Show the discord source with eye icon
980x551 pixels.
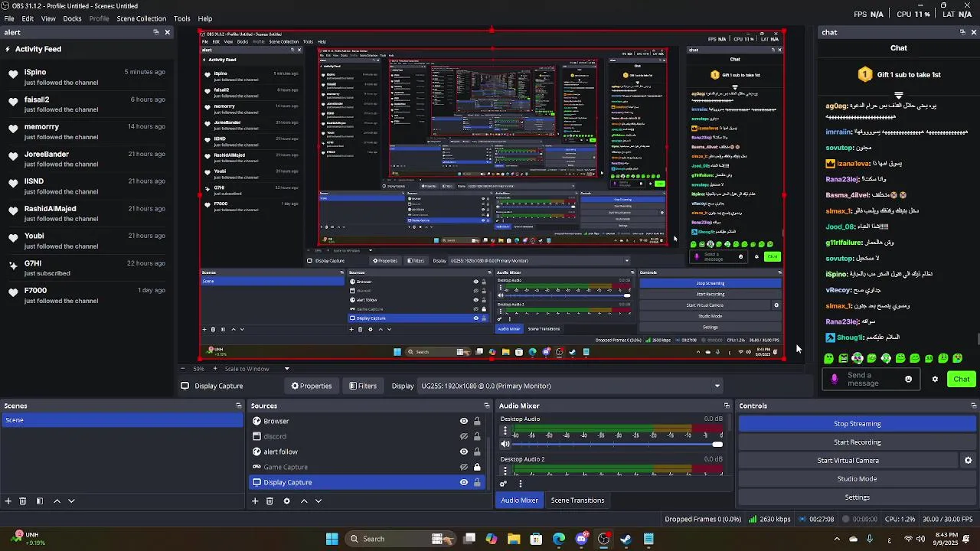tap(463, 436)
